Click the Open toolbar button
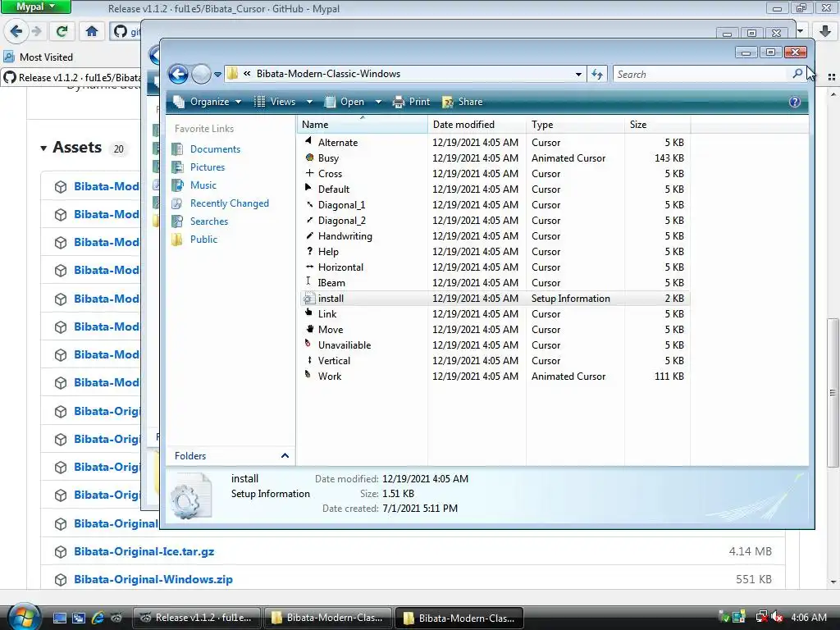This screenshot has height=630, width=840. [345, 101]
